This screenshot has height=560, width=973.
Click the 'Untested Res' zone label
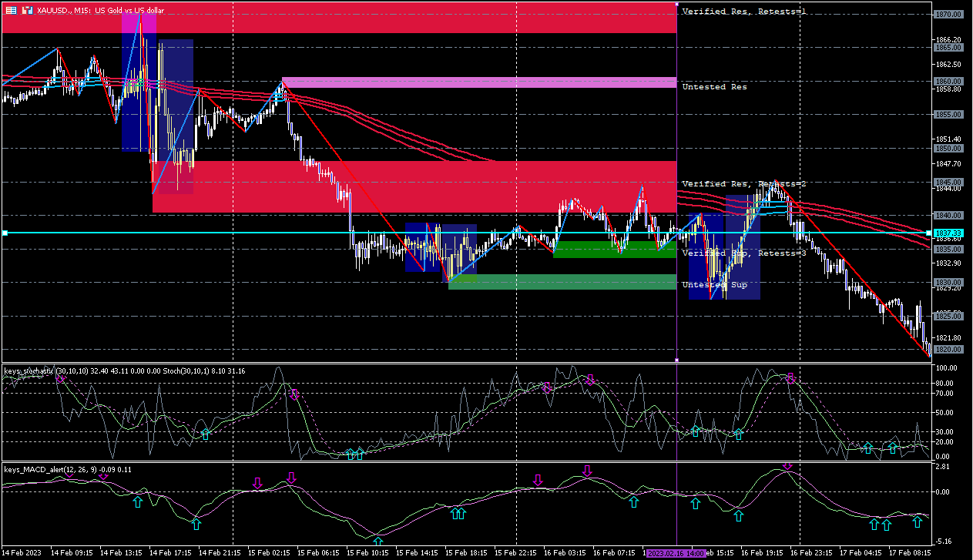coord(714,87)
